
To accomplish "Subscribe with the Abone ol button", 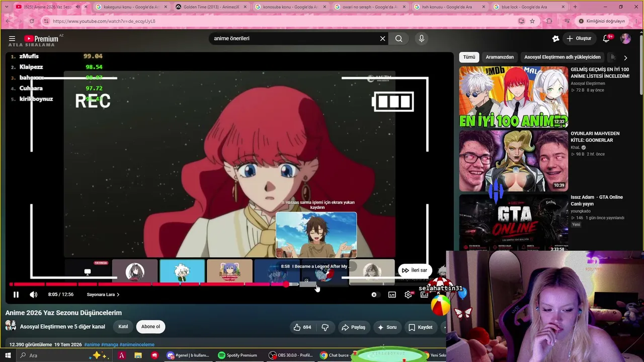I will [x=150, y=327].
